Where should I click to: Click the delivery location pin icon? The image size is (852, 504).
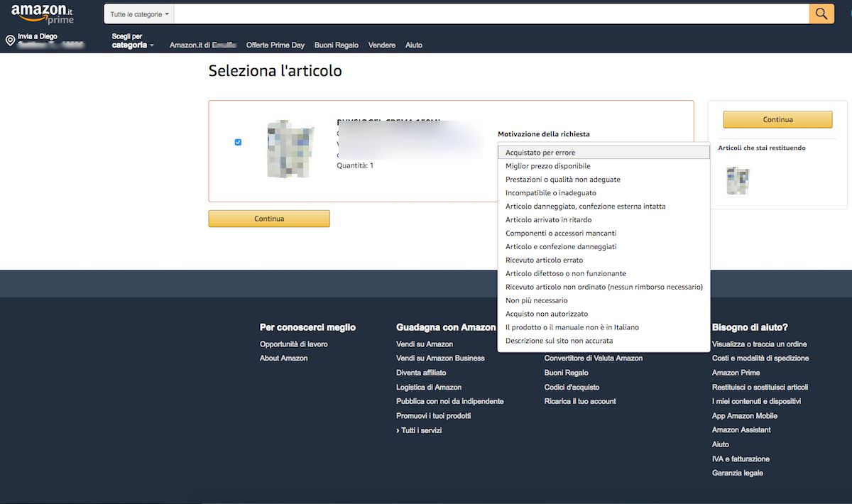10,40
